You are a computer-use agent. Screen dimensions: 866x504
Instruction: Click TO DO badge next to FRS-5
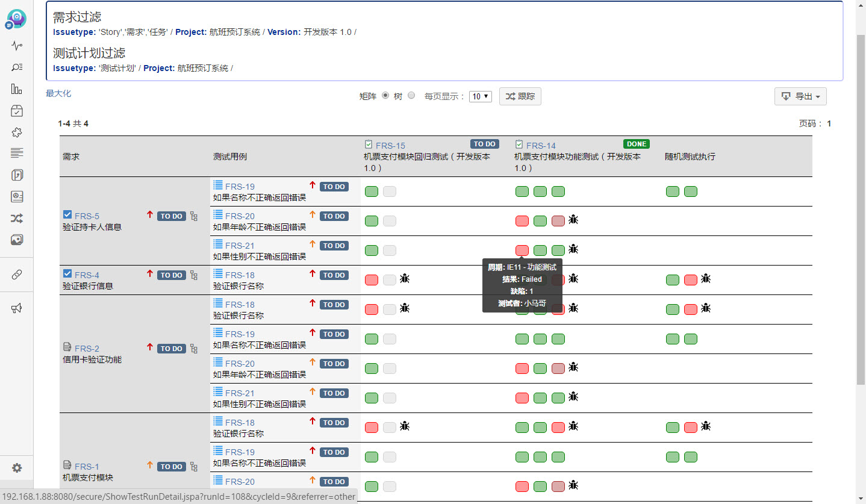[171, 216]
